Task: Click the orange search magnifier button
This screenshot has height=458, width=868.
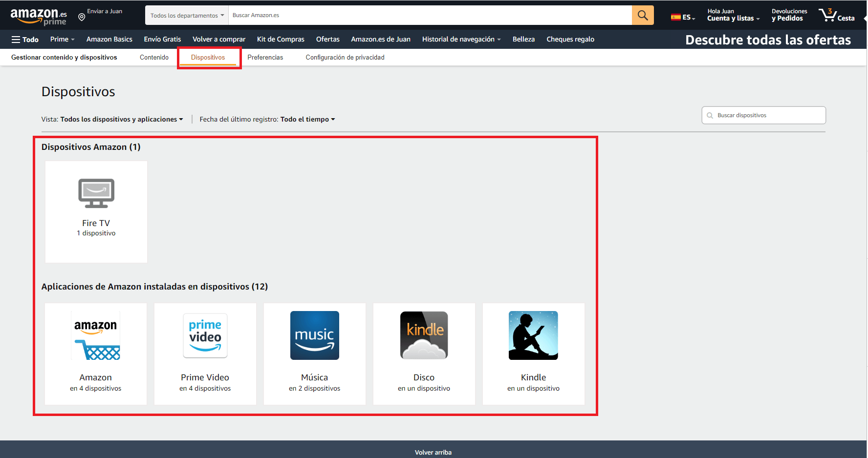Action: click(643, 15)
